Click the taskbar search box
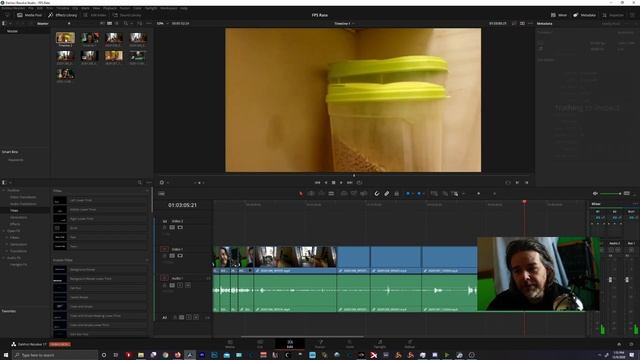Image resolution: width=640 pixels, height=360 pixels. point(55,355)
